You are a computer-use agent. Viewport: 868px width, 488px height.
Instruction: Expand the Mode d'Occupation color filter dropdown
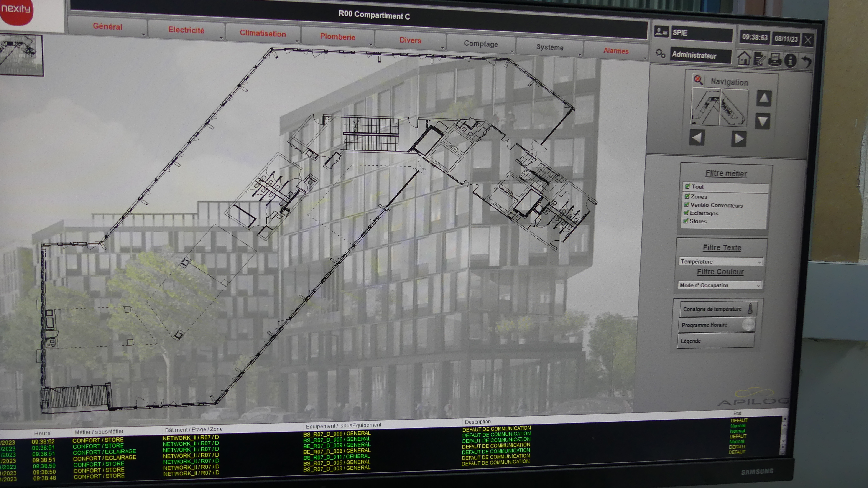720,285
